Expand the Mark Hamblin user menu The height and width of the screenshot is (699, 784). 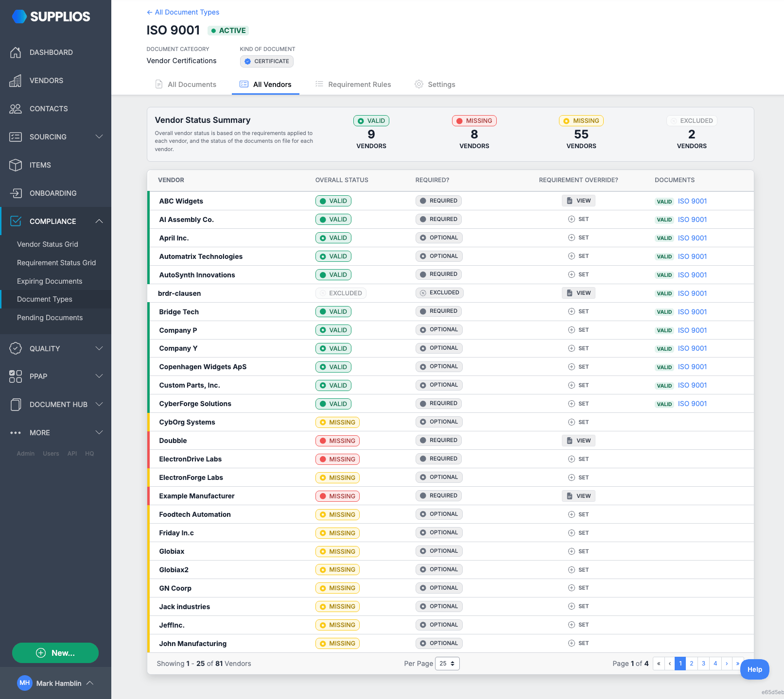click(x=90, y=683)
